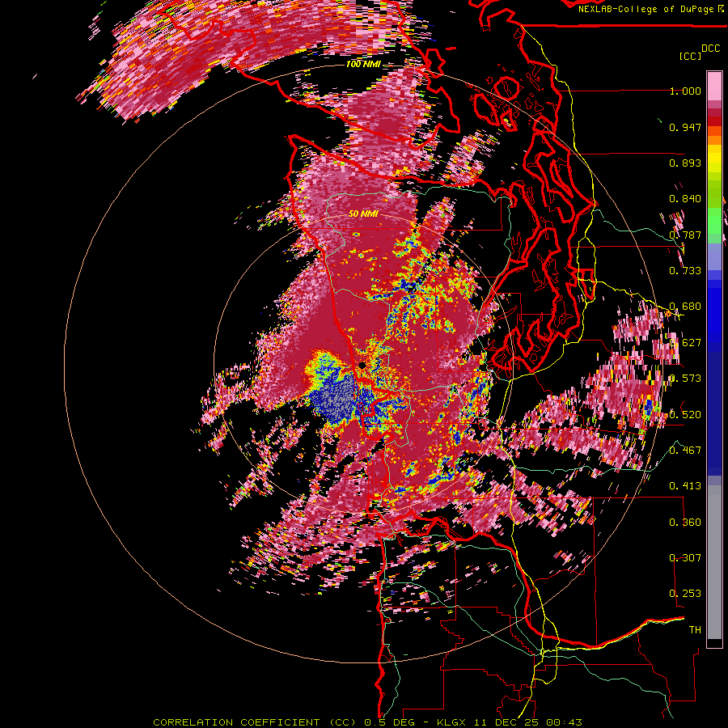
Task: Click the black radar site dot
Action: pos(362,366)
